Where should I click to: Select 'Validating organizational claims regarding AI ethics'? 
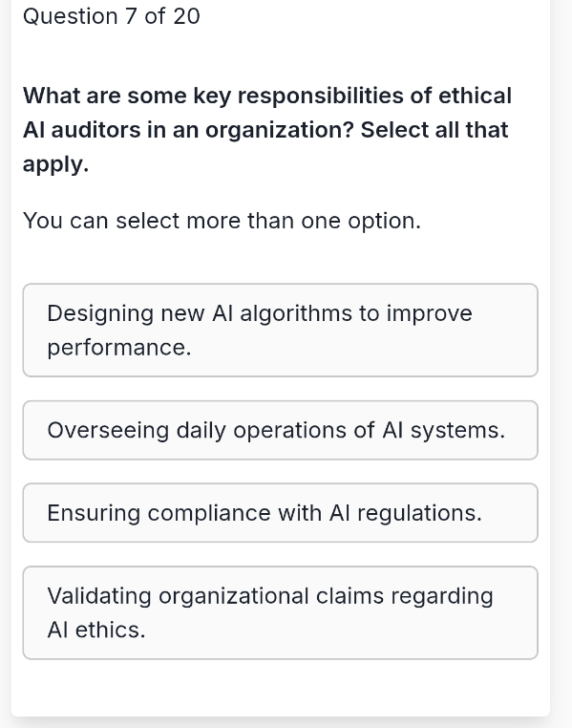coord(280,612)
